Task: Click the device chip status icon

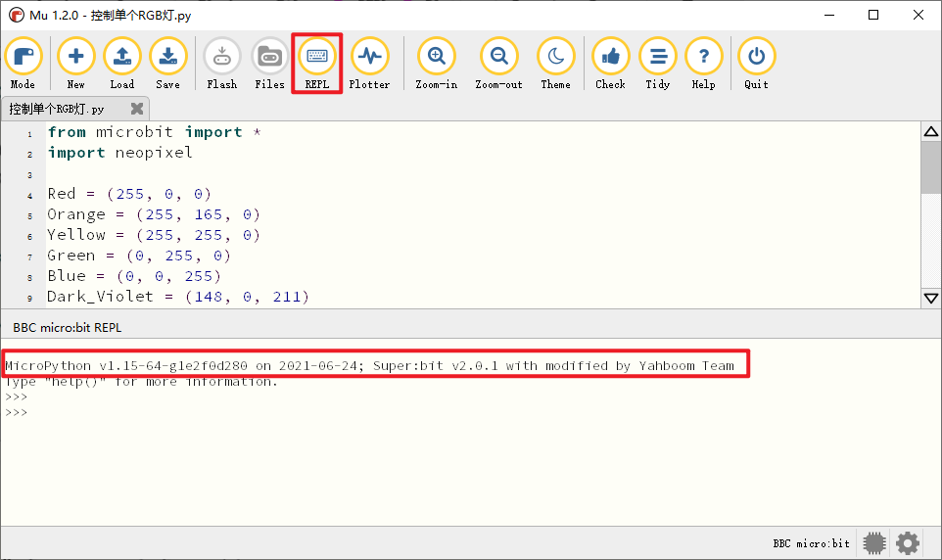Action: coord(874,543)
